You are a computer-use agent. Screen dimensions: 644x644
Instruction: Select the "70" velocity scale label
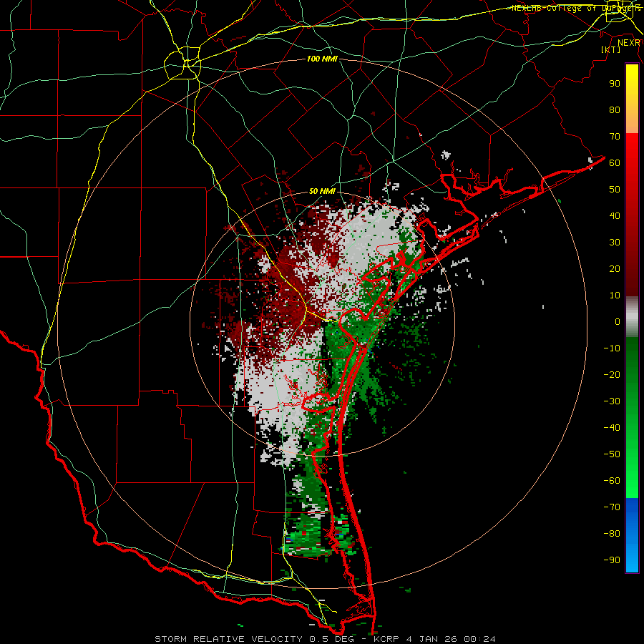coord(615,137)
